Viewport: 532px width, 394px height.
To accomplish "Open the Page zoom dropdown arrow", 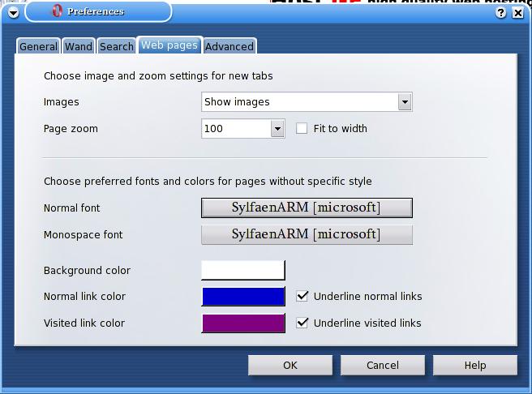I will (277, 128).
